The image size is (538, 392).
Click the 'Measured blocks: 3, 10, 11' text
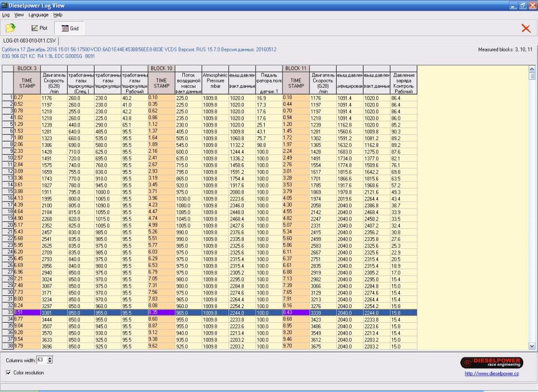[505, 49]
